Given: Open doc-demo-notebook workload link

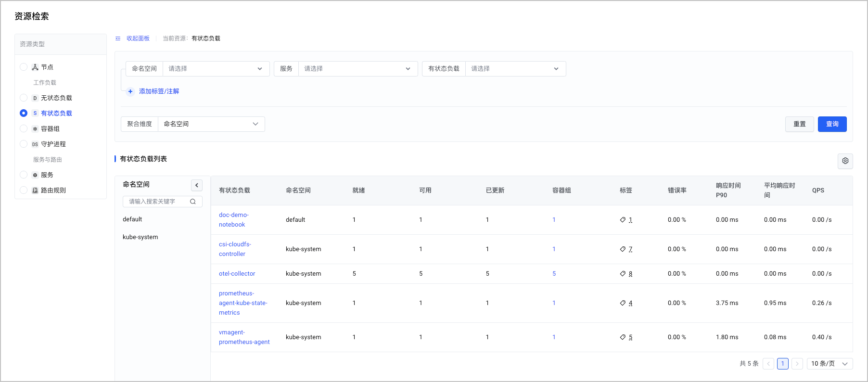Looking at the screenshot, I should point(234,220).
